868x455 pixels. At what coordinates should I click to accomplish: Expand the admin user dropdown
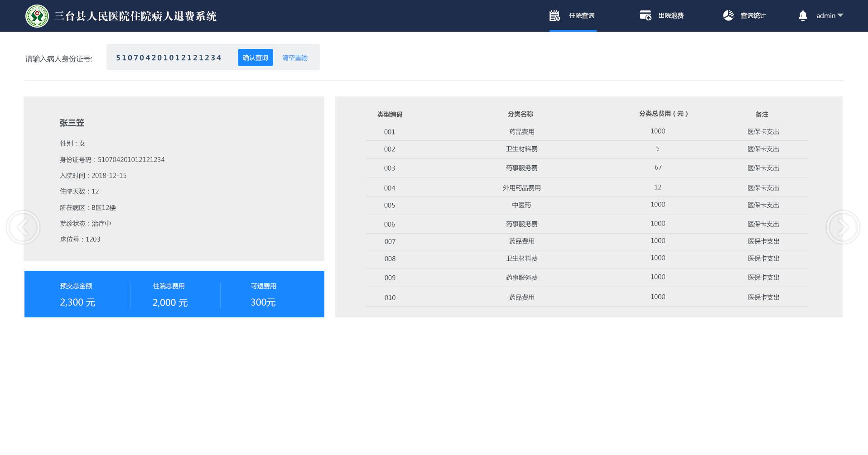829,16
